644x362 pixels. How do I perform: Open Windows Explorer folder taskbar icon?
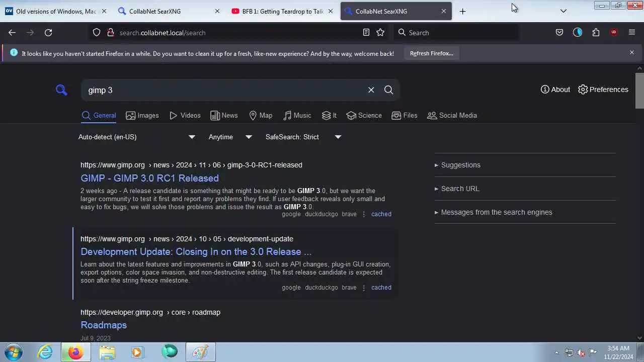coord(107,352)
